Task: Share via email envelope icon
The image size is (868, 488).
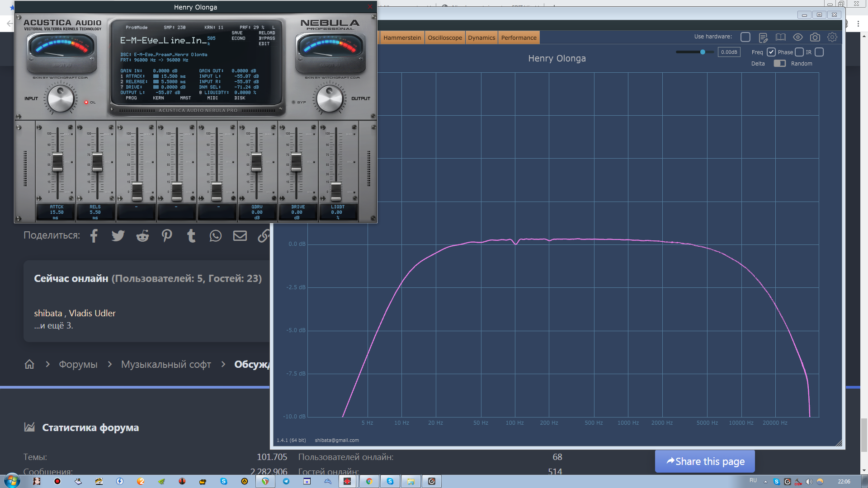Action: coord(240,236)
